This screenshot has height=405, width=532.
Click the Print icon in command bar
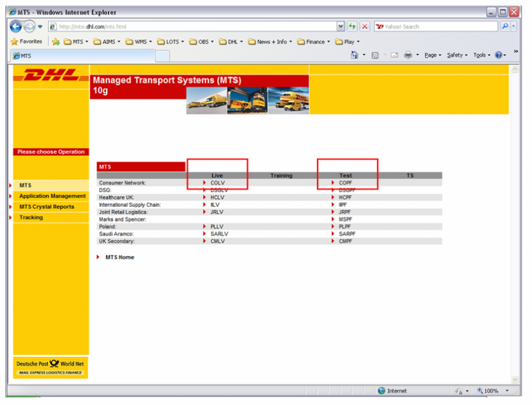pos(408,55)
